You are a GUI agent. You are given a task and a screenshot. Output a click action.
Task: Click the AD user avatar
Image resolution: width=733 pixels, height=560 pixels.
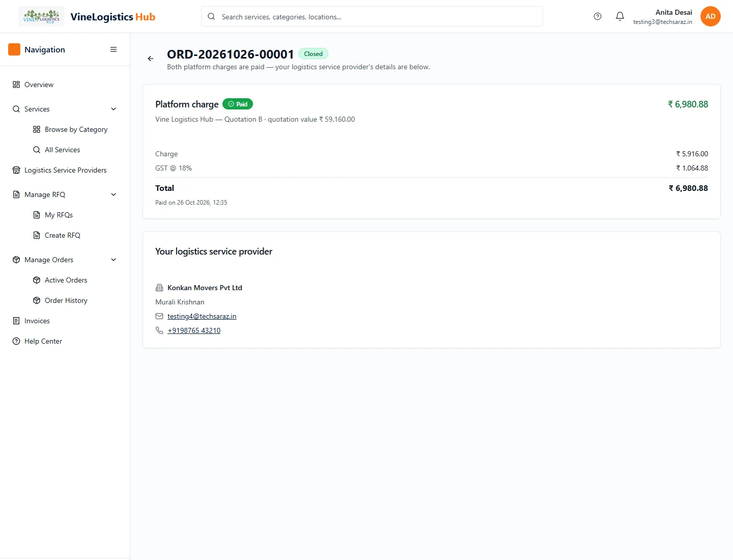tap(711, 16)
